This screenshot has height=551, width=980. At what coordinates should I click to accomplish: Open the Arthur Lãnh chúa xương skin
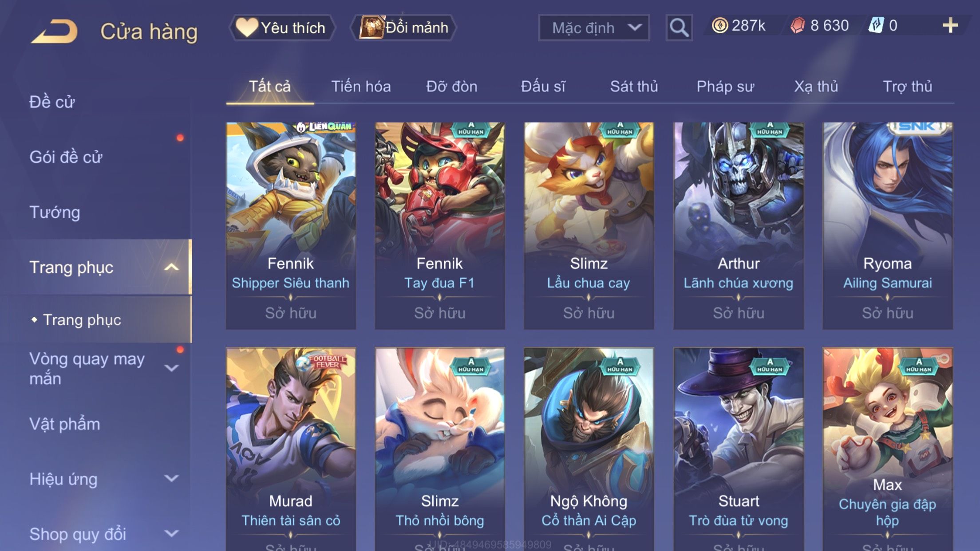point(739,226)
